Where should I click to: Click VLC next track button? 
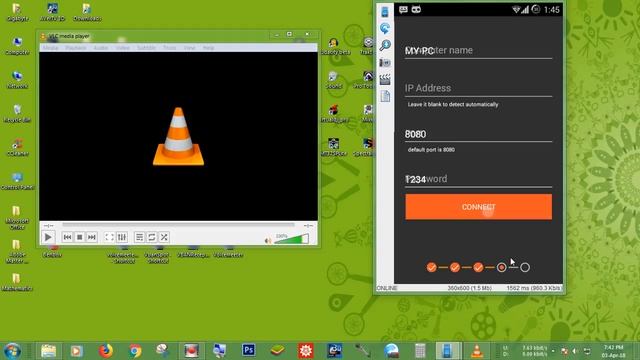[x=92, y=237]
